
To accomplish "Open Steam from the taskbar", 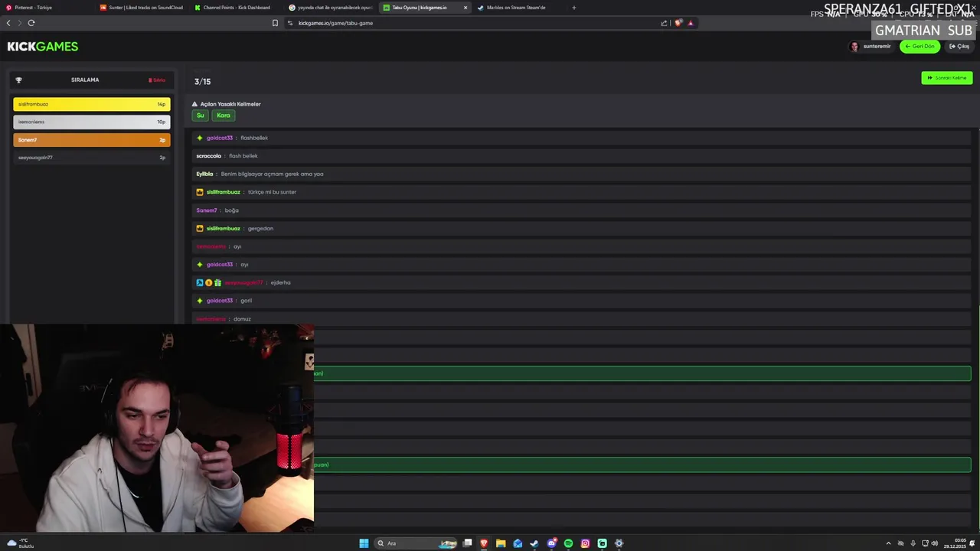I will coord(534,543).
